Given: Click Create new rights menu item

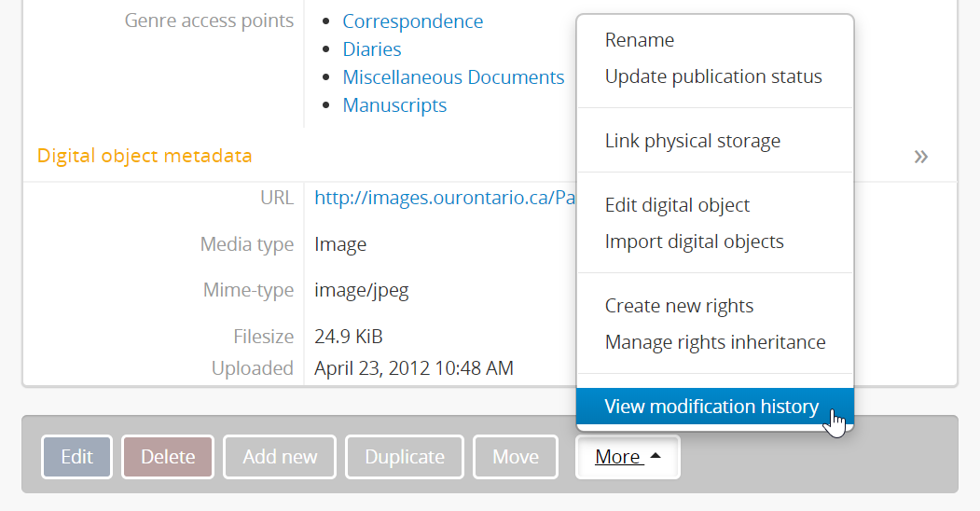Looking at the screenshot, I should 679,306.
